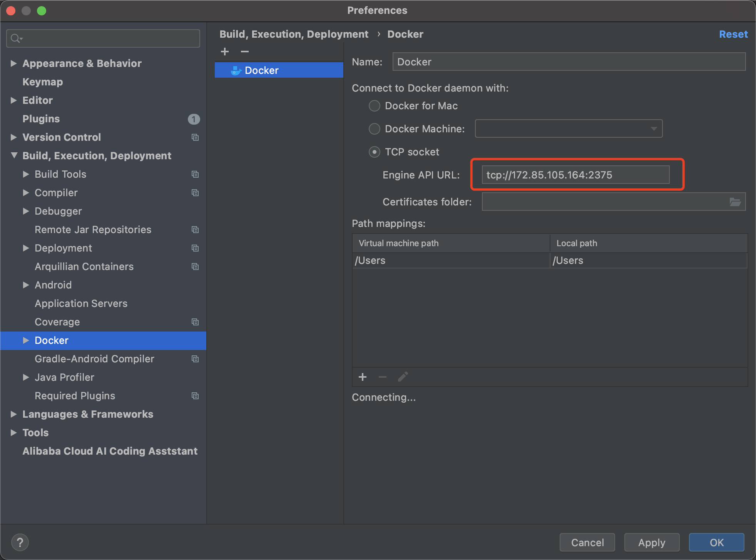Click the project-level icon next to Deployment
The image size is (756, 560).
pos(195,248)
